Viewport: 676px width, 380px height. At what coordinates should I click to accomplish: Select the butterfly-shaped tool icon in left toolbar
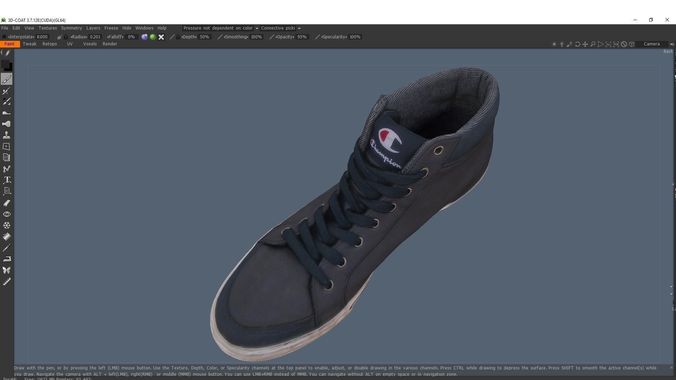pos(6,270)
